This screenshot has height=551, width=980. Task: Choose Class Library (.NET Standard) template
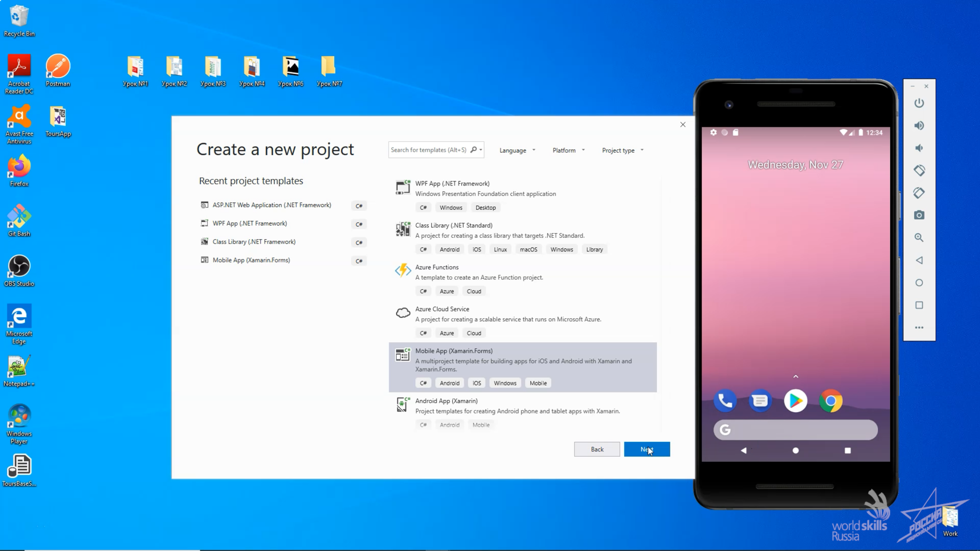pos(523,237)
